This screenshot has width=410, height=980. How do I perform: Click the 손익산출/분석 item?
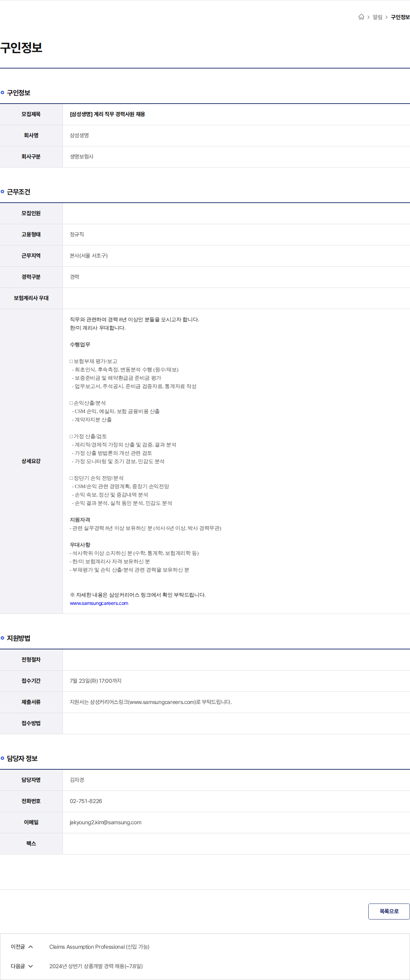coord(88,403)
